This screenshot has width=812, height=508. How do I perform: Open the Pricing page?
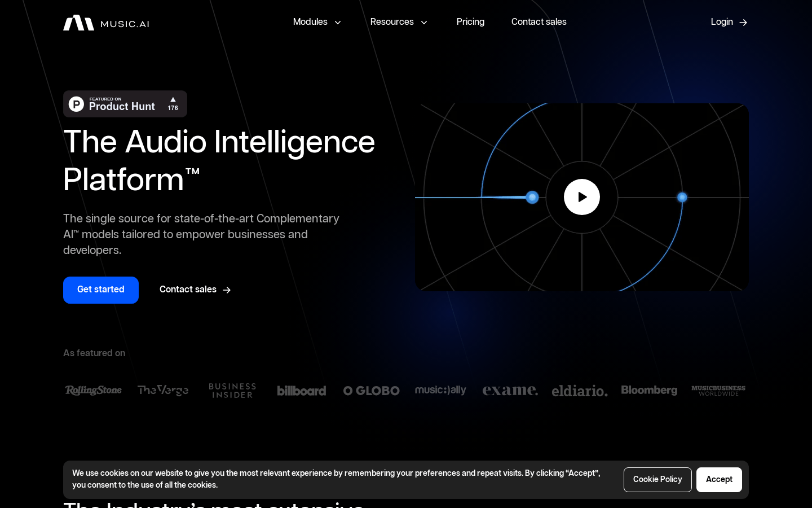[470, 22]
